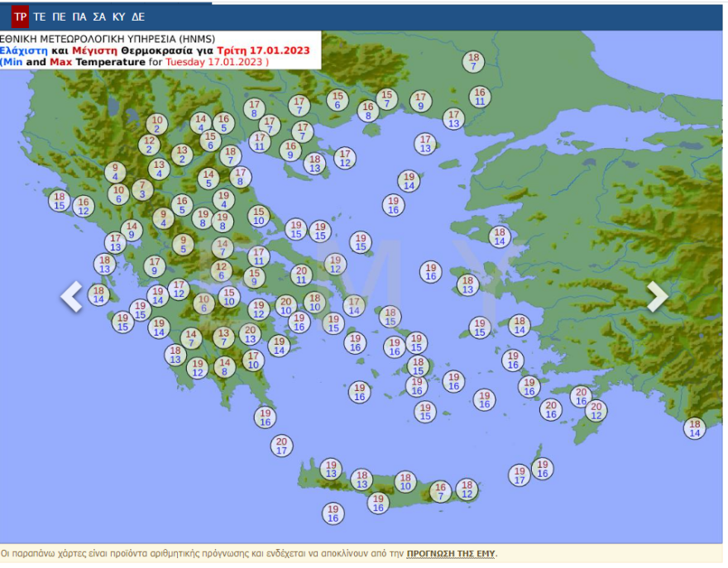
Task: Switch to the ΠΑ day tab
Action: tap(79, 17)
